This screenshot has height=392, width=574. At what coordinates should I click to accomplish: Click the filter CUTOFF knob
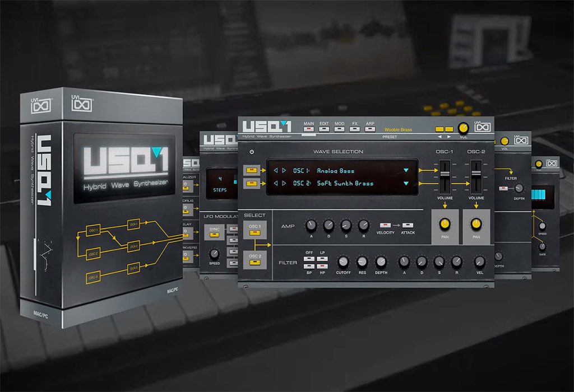[343, 262]
